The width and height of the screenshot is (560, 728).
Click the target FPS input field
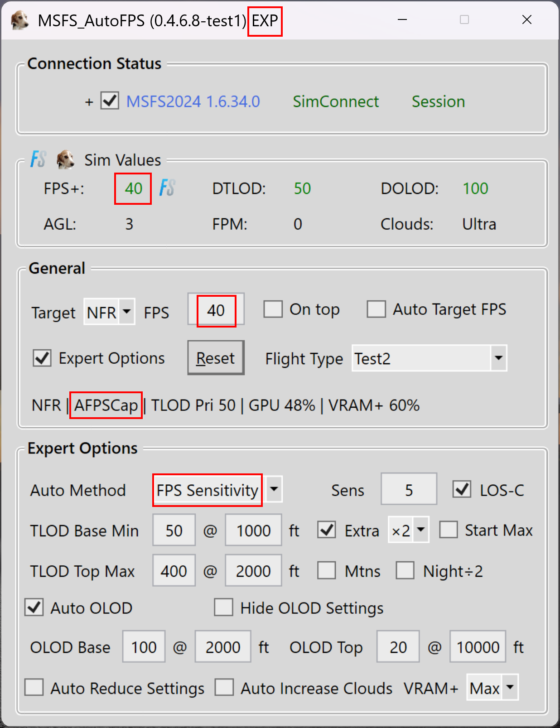216,310
